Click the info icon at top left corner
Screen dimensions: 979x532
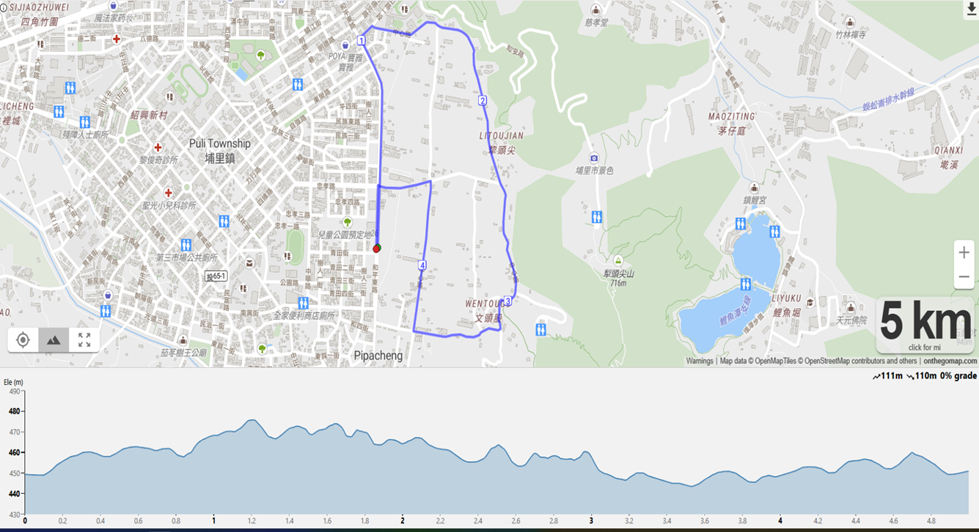click(x=4, y=7)
